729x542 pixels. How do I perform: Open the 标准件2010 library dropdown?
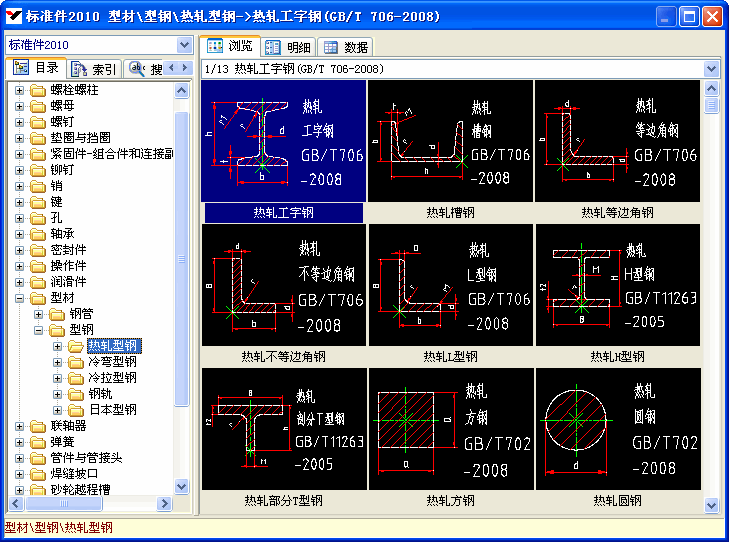coord(184,45)
